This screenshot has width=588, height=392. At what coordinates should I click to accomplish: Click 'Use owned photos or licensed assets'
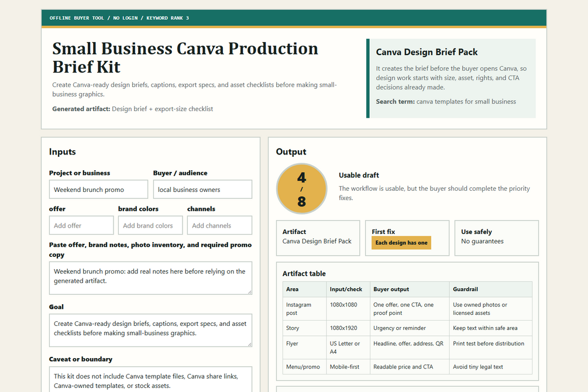coord(490,309)
